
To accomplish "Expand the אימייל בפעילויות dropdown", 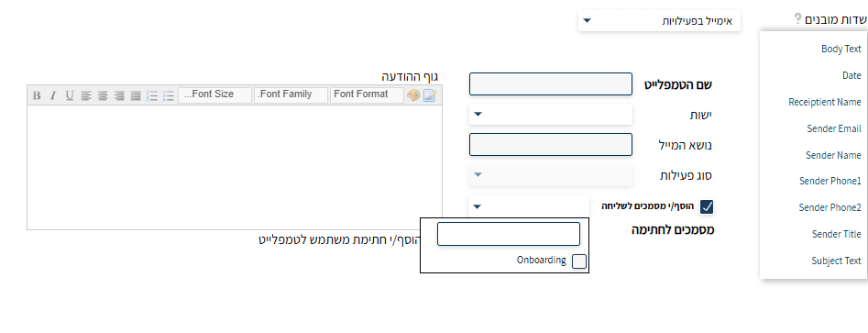I will [x=659, y=21].
